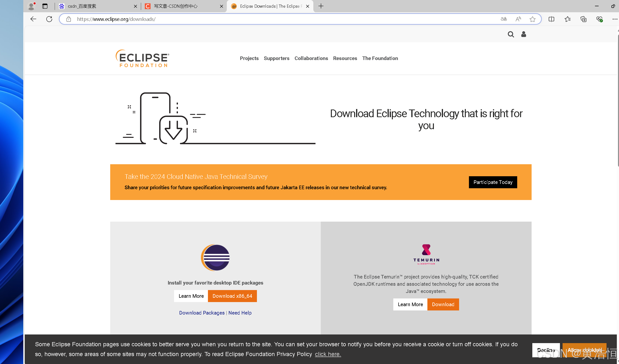
Task: Open a new browser tab with plus
Action: [x=321, y=6]
